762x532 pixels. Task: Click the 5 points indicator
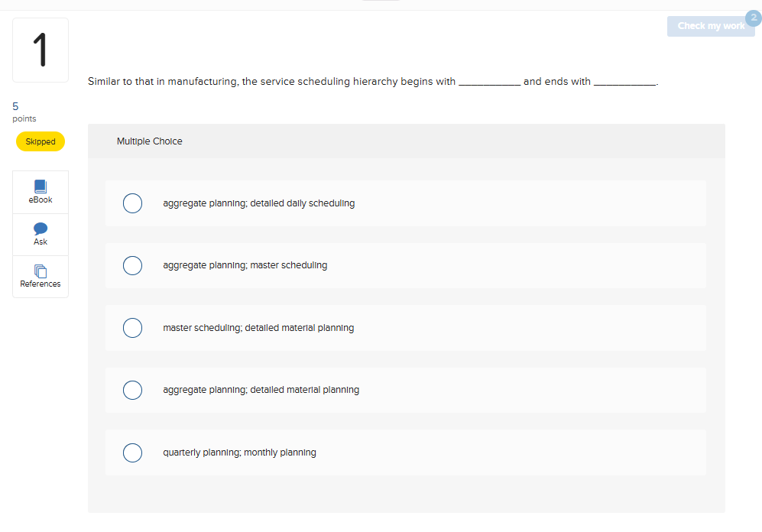pos(24,112)
